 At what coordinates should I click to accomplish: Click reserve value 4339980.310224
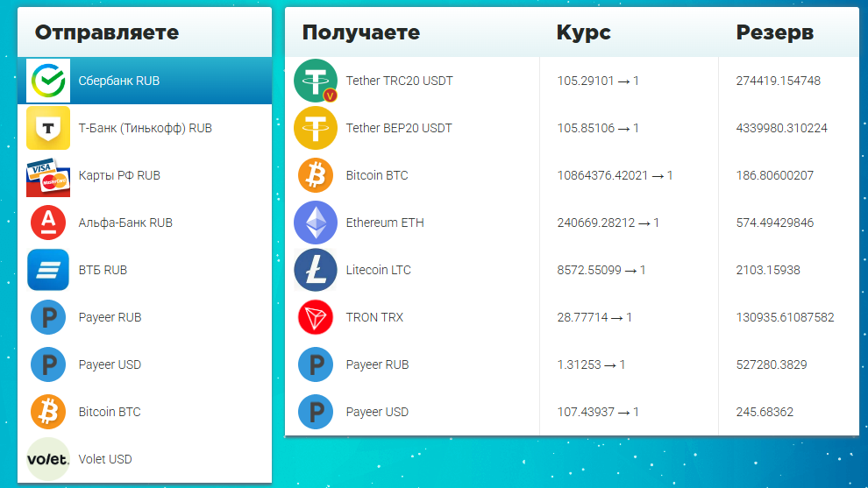click(782, 129)
